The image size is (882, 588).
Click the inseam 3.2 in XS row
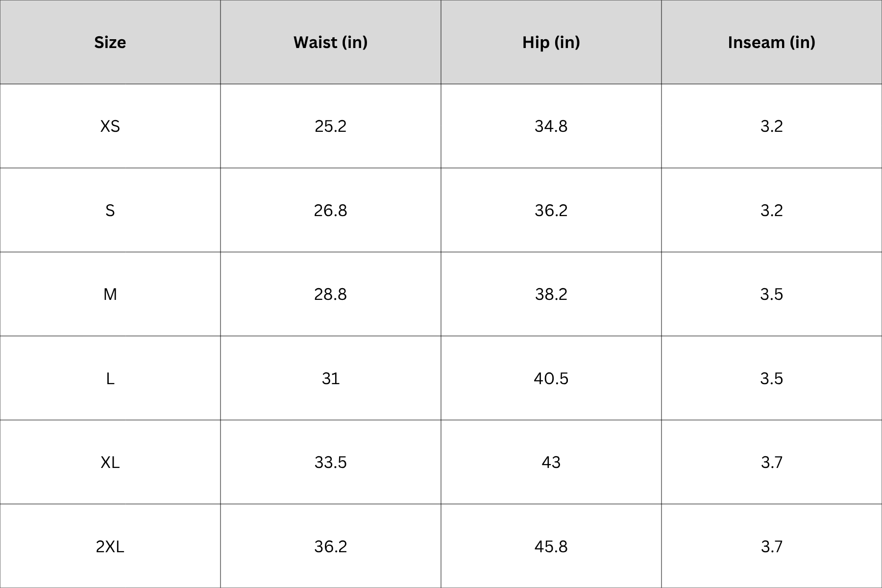771,126
